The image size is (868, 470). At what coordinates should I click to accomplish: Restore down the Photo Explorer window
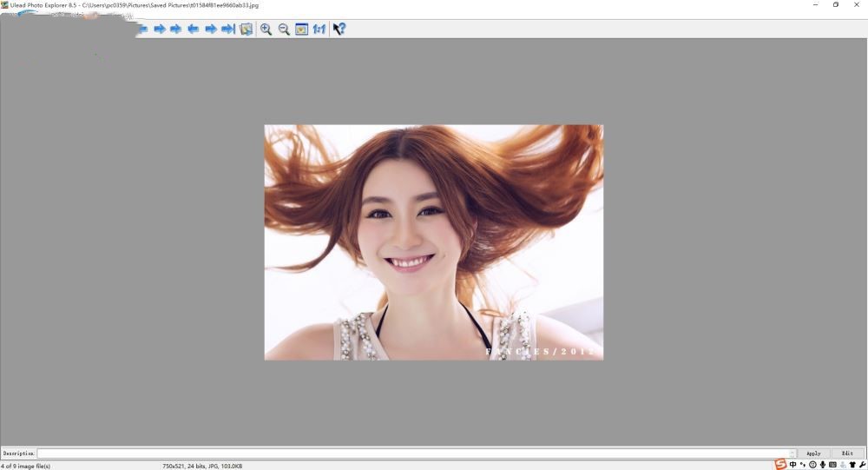pyautogui.click(x=836, y=4)
